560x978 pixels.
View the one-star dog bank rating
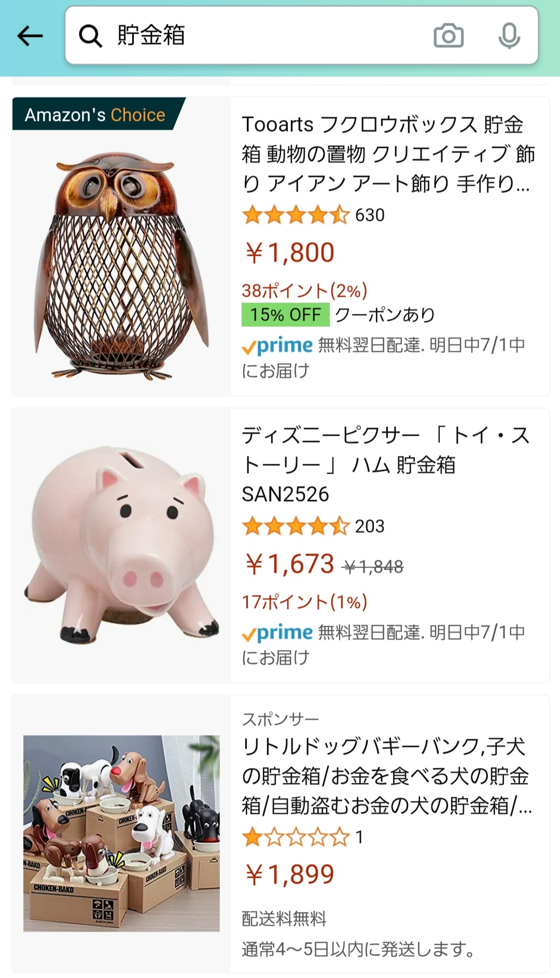(296, 837)
